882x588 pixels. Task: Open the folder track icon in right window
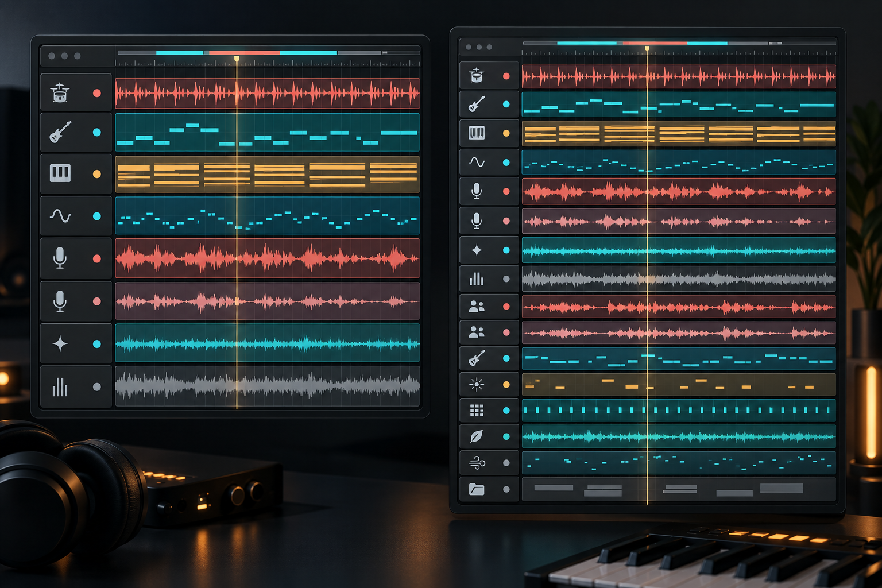[x=477, y=489]
